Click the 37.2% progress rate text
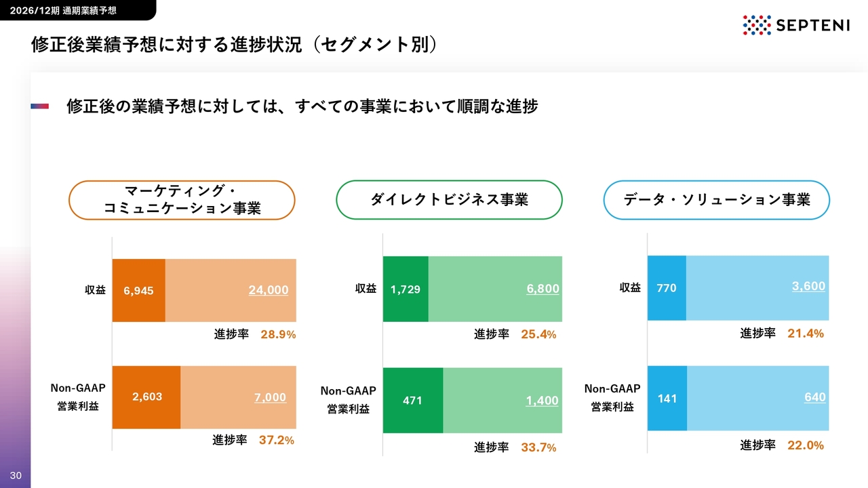Screen dimensions: 868x488 [x=277, y=441]
